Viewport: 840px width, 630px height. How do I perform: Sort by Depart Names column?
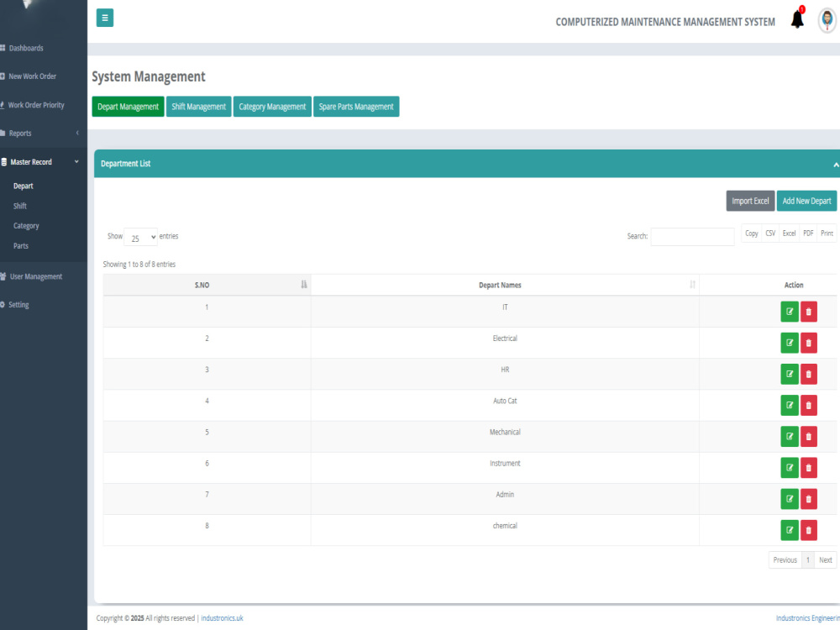click(505, 285)
